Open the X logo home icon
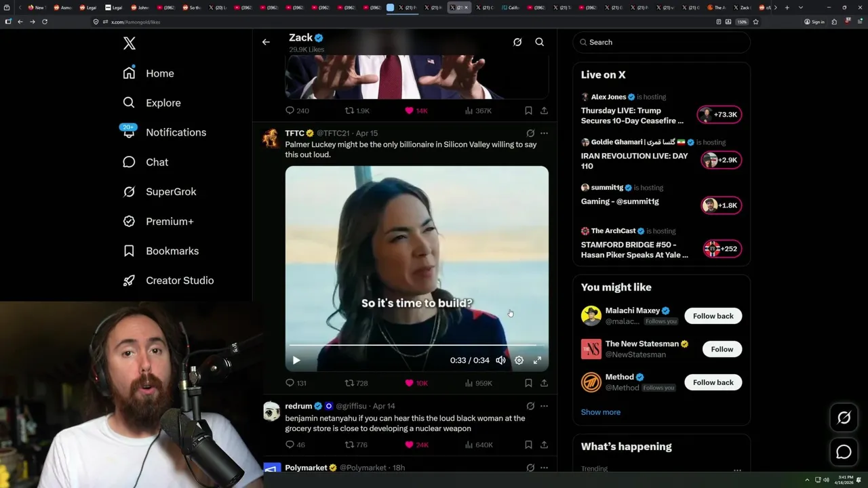 [130, 43]
